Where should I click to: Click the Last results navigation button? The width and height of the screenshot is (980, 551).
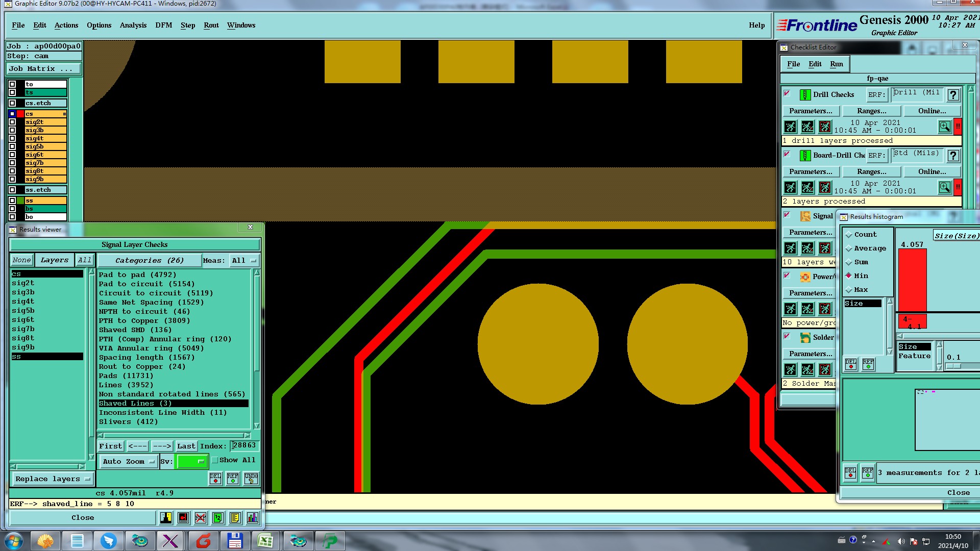[x=186, y=446]
